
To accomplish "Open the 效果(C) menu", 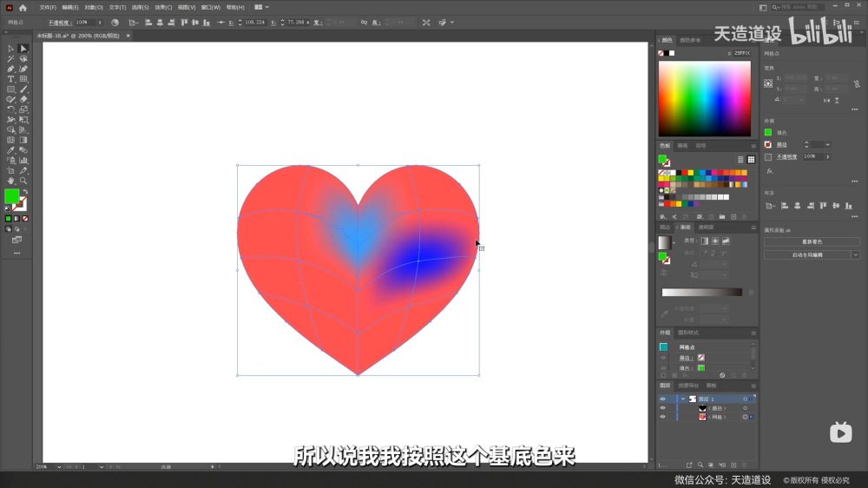I will (163, 8).
